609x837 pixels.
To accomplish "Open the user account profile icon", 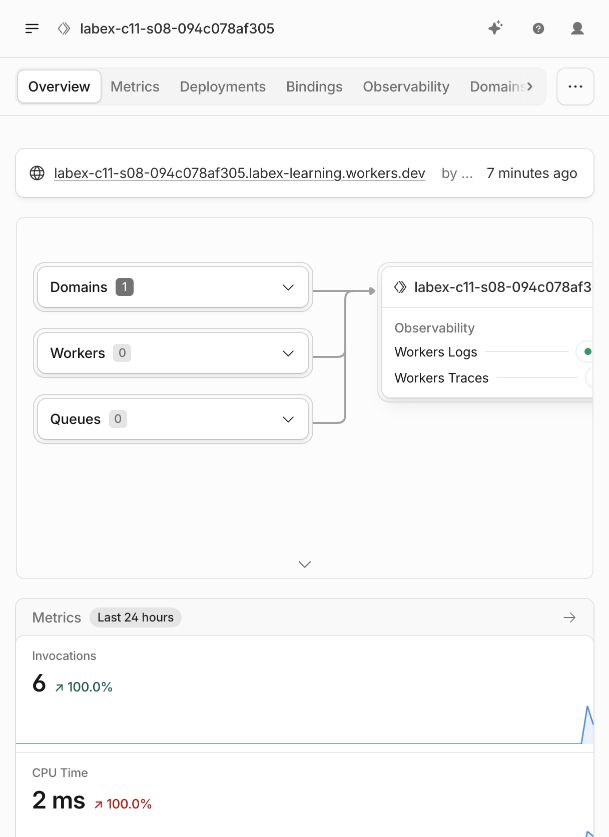I will 578,28.
